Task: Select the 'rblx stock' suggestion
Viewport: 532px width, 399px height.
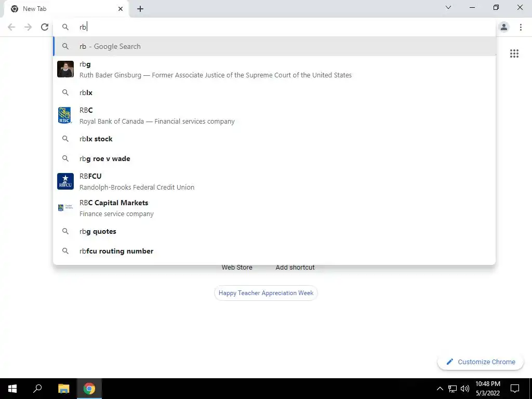Action: 274,139
